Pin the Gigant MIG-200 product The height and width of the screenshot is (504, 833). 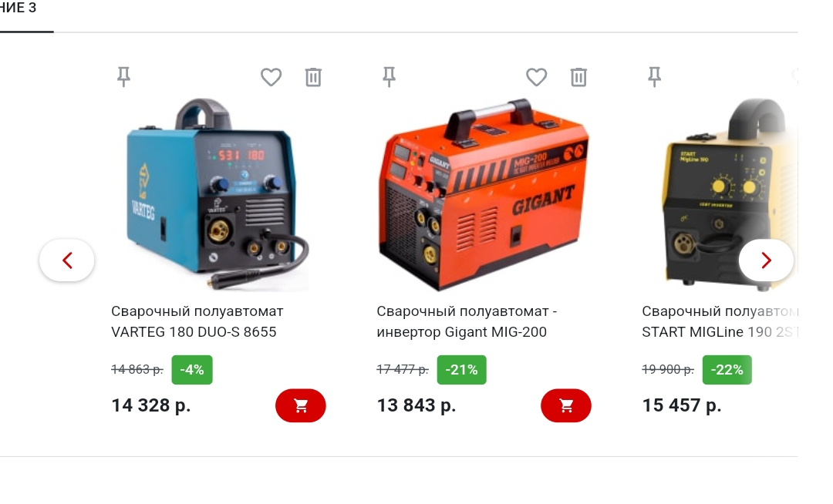click(389, 77)
